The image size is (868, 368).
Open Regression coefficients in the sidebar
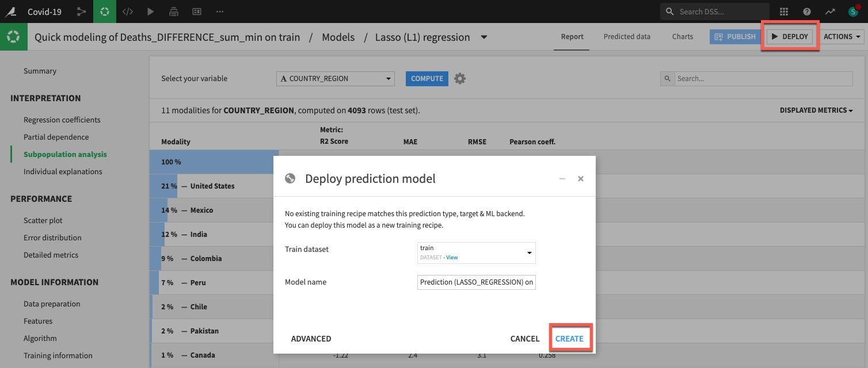pos(62,120)
